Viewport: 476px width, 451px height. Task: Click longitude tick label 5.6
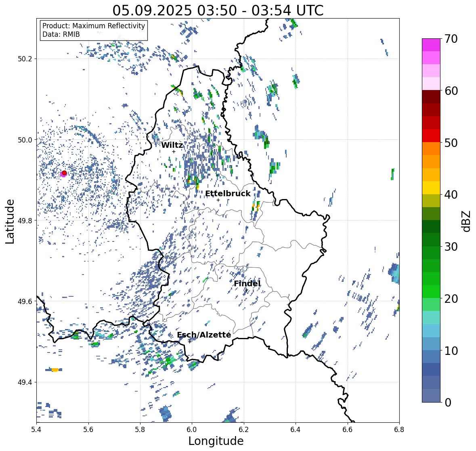pyautogui.click(x=88, y=429)
